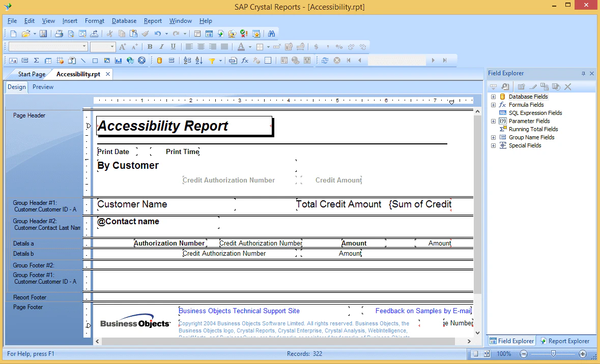The width and height of the screenshot is (600, 364).
Task: Select the Accessibility Report title object
Action: (x=184, y=126)
